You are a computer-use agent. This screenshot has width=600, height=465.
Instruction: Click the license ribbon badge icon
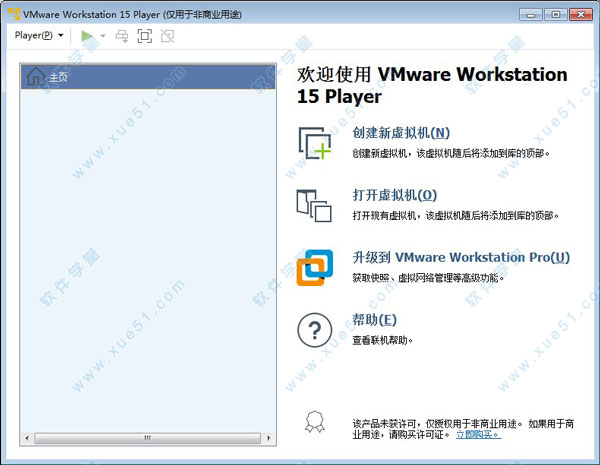[x=315, y=422]
